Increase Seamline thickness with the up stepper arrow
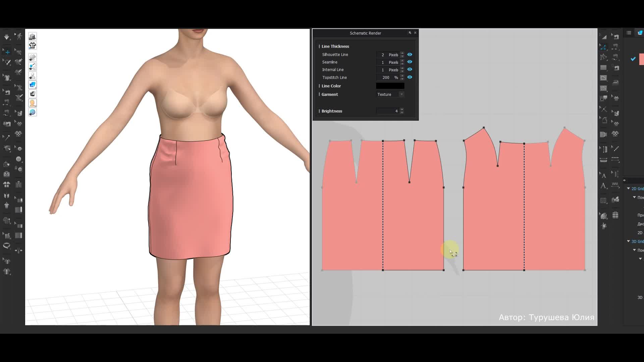 coord(402,61)
